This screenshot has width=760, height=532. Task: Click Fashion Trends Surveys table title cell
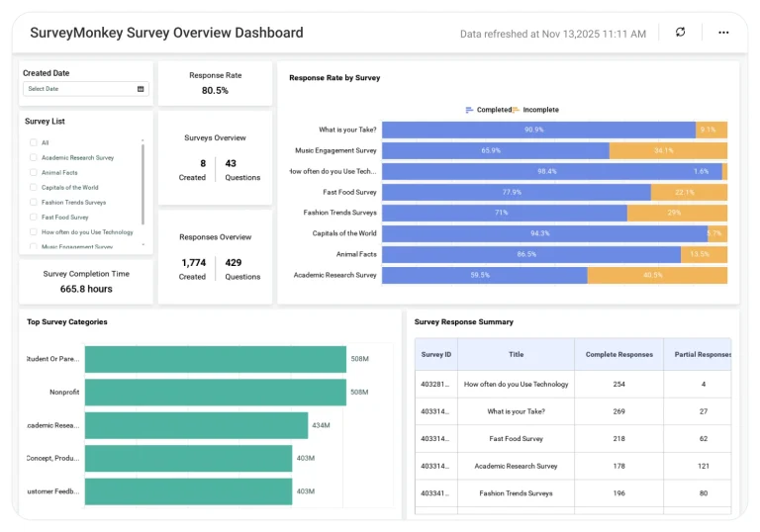[516, 493]
